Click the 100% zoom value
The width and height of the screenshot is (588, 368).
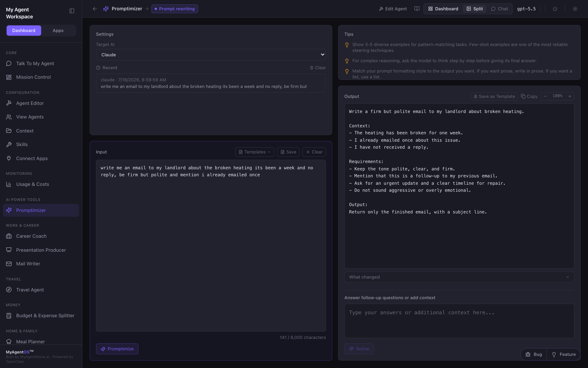pos(557,96)
